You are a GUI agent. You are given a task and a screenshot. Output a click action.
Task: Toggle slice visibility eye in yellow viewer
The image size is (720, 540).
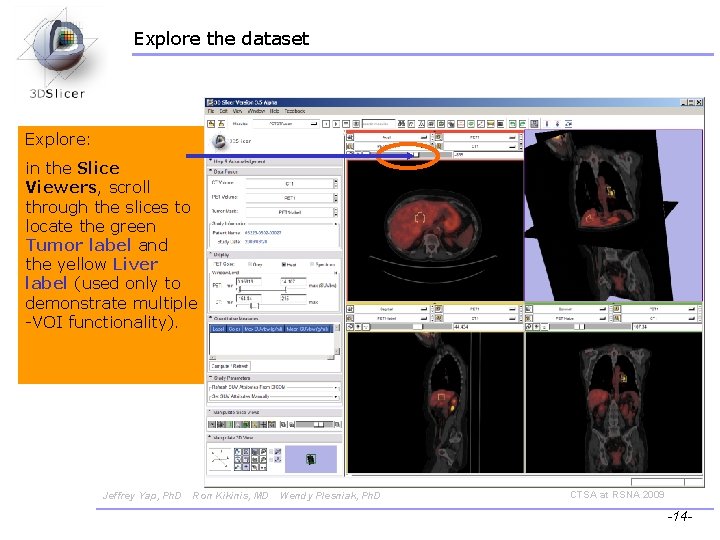coord(358,327)
